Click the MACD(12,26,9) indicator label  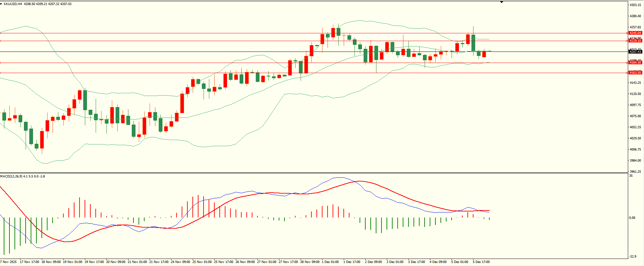point(11,176)
